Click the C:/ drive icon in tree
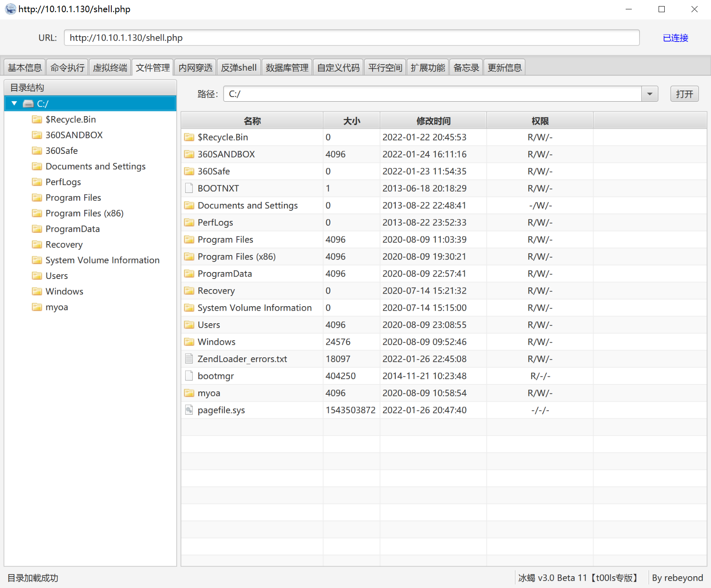 click(28, 104)
